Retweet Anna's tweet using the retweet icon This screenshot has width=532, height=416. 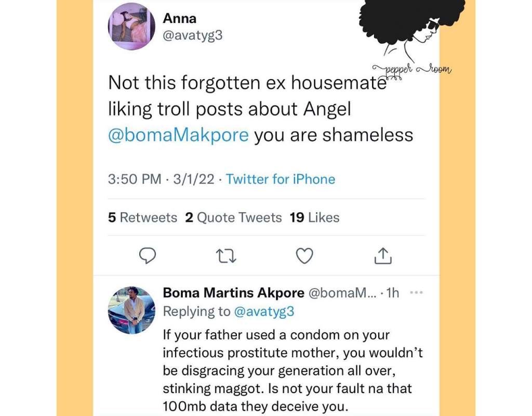[227, 255]
